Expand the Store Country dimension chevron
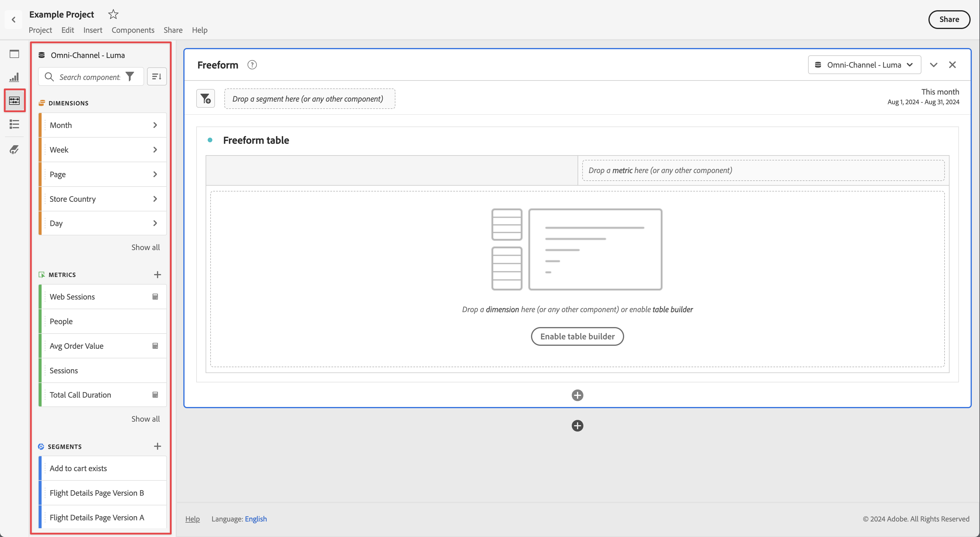The image size is (980, 537). click(x=155, y=199)
